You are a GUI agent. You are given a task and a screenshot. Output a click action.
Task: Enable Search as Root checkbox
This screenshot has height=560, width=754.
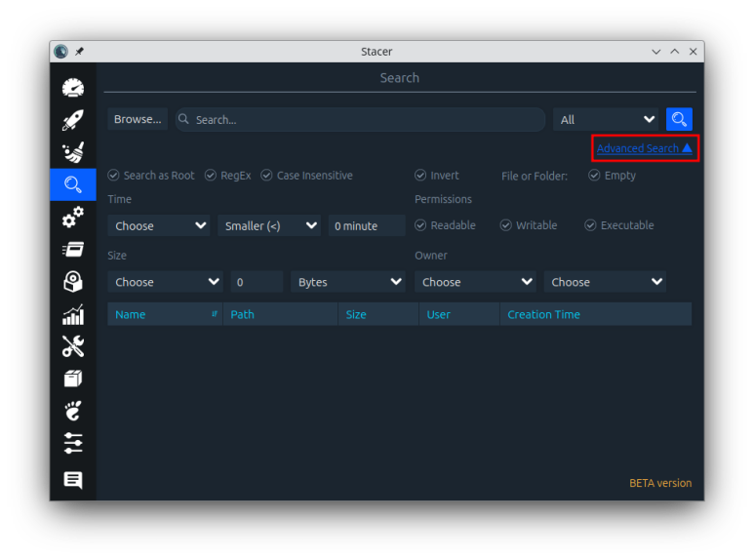[151, 176]
